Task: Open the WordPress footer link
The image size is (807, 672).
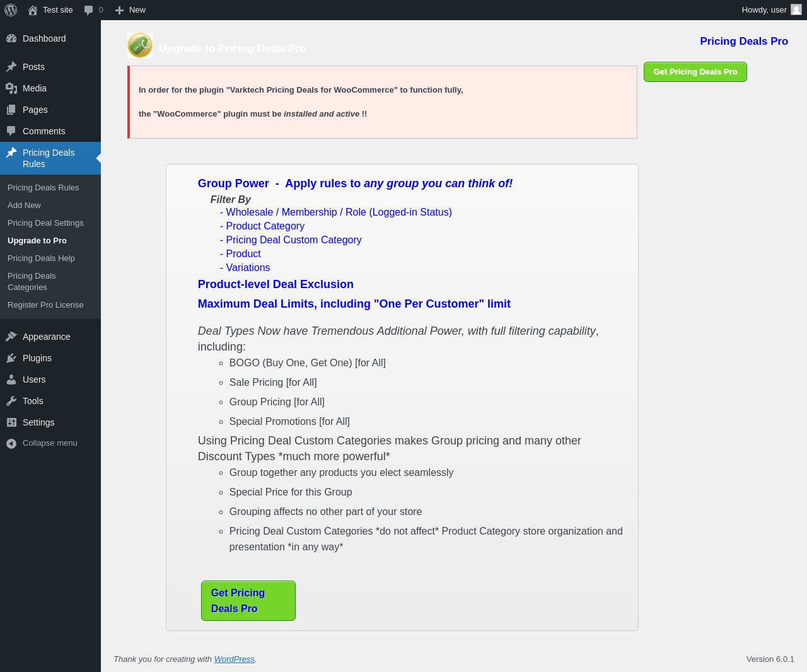Action: click(x=235, y=659)
